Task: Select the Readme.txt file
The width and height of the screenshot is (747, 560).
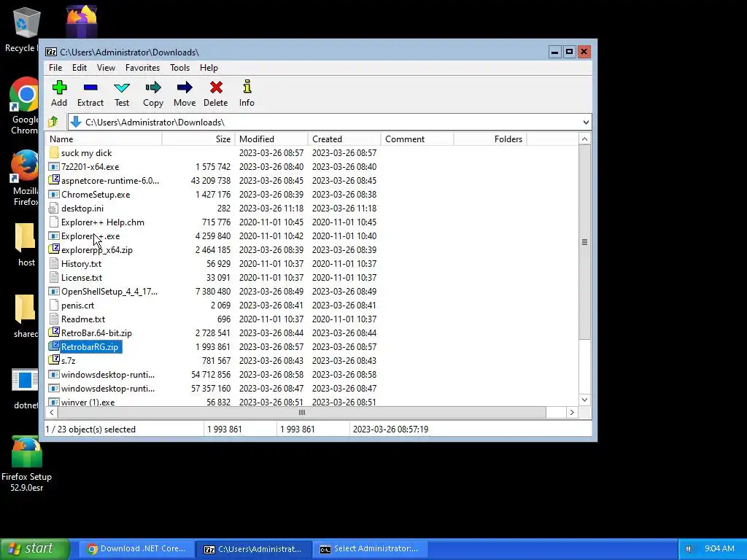Action: [x=83, y=319]
